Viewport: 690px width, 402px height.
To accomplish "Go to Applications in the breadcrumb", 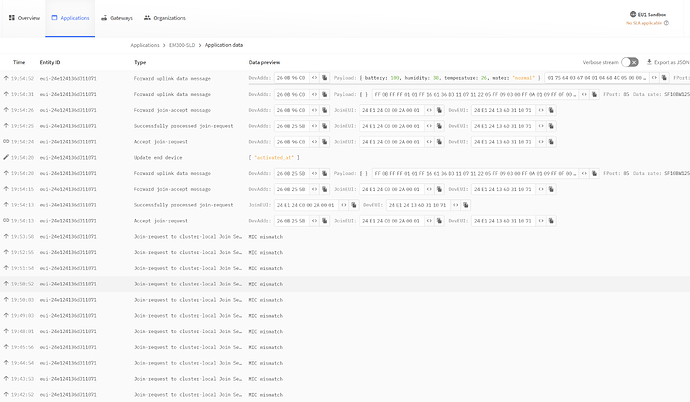I will (x=145, y=45).
